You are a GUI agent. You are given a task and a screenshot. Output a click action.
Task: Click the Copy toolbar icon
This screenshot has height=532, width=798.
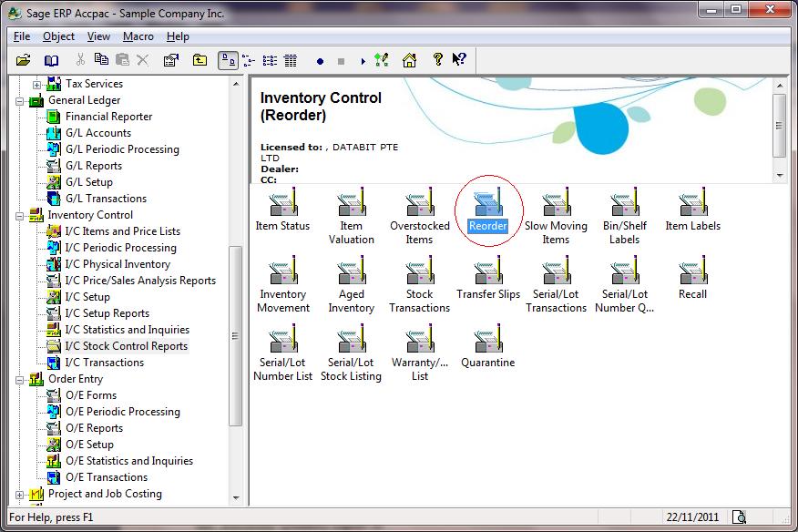coord(101,59)
